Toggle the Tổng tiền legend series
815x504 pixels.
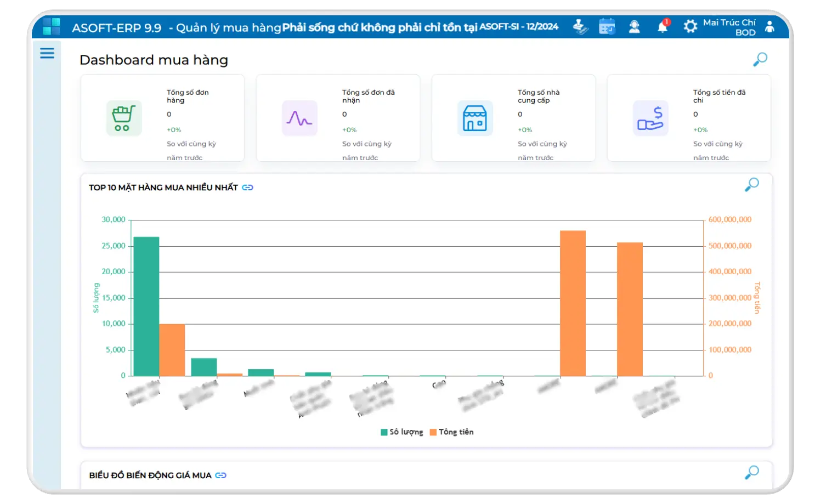pyautogui.click(x=451, y=432)
